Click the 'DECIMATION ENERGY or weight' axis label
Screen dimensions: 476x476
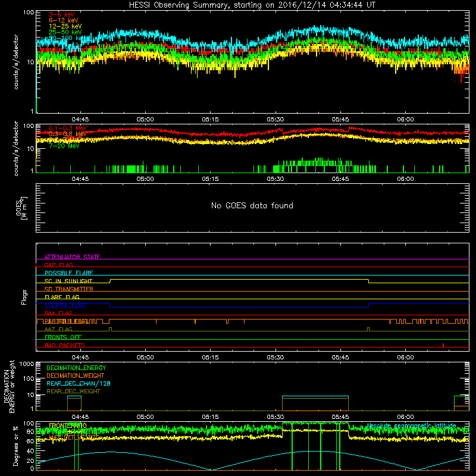[x=9, y=386]
